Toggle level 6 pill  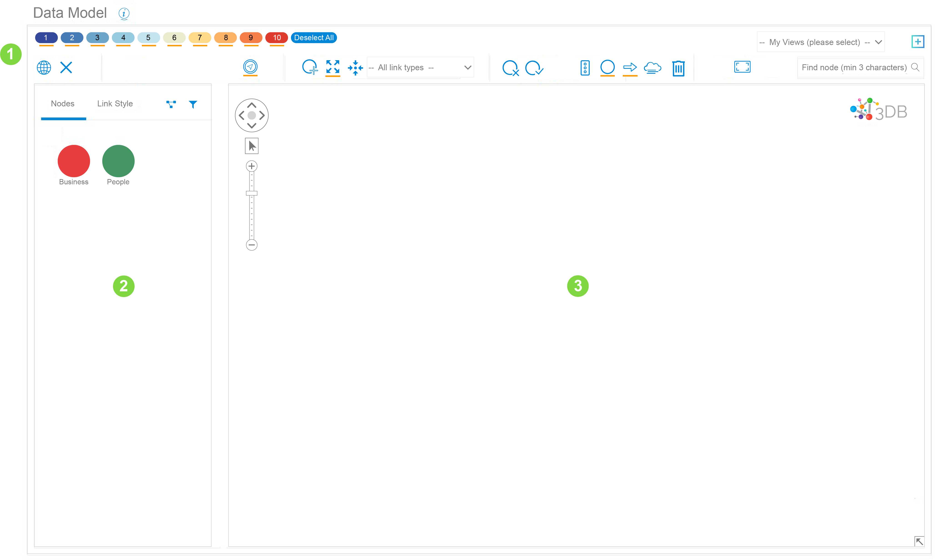tap(174, 38)
